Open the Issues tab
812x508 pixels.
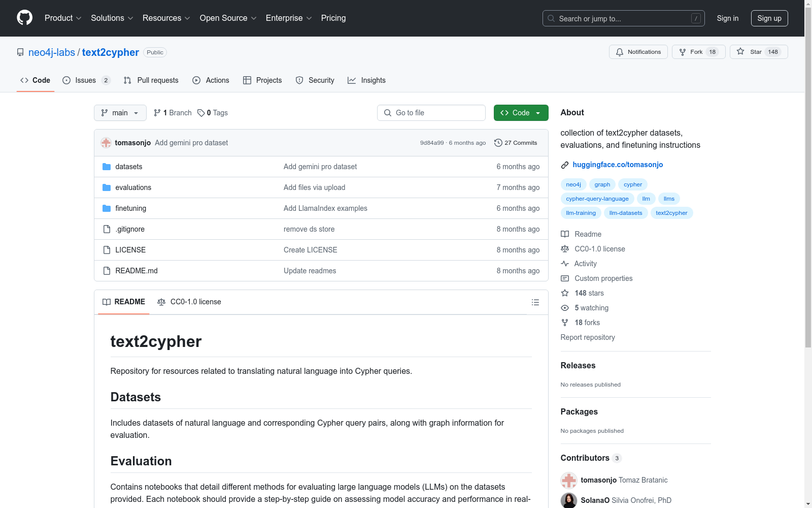(x=86, y=80)
